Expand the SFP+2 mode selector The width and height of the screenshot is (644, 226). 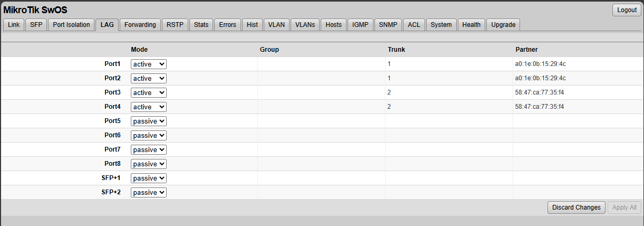149,192
